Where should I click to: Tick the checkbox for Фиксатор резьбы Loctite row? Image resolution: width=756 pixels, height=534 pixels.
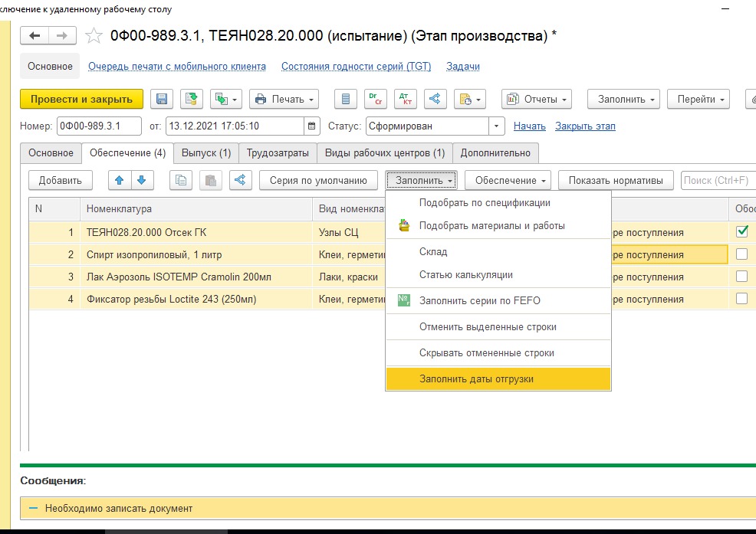(741, 299)
